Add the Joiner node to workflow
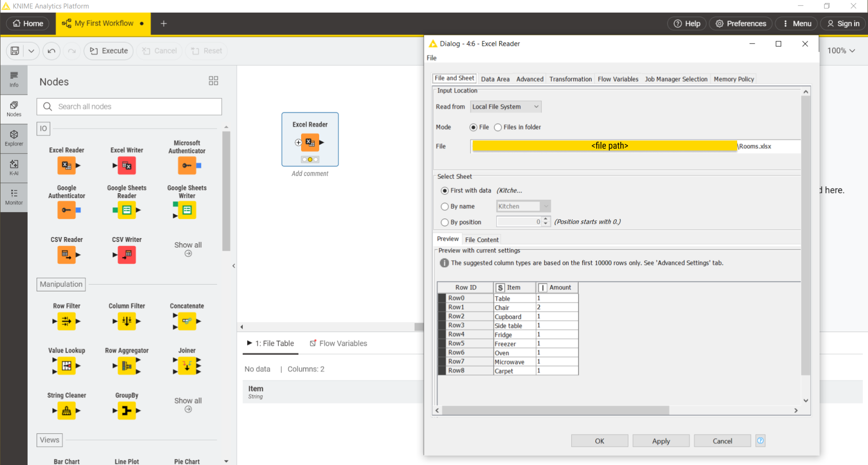The height and width of the screenshot is (465, 868). pos(187,366)
